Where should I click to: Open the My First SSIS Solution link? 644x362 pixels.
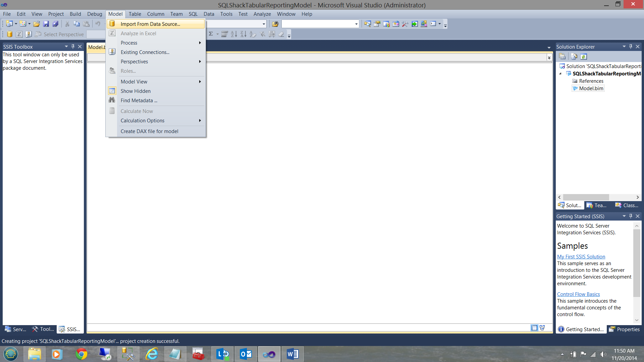coord(581,257)
